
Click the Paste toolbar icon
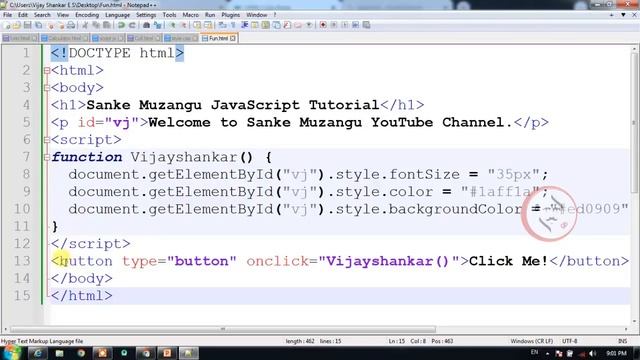coord(107,25)
